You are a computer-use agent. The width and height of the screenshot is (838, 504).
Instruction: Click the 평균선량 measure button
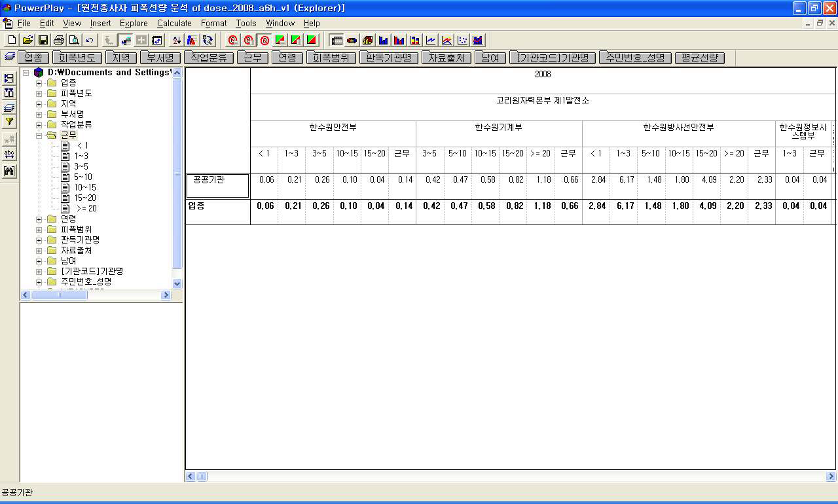point(699,58)
